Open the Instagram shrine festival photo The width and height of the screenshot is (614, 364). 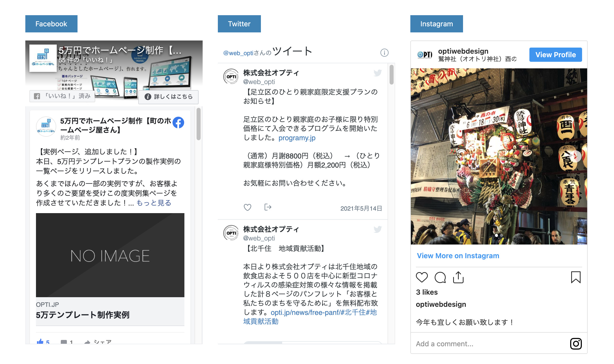[499, 156]
